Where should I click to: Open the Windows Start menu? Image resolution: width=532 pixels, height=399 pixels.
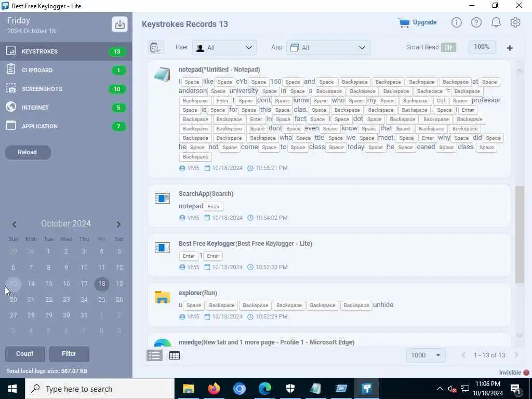(x=12, y=389)
